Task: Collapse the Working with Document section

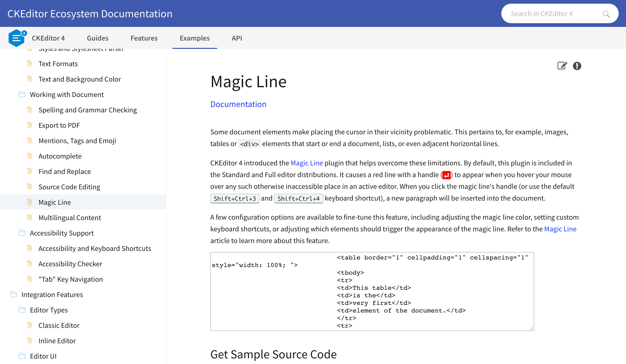Action: click(x=67, y=95)
